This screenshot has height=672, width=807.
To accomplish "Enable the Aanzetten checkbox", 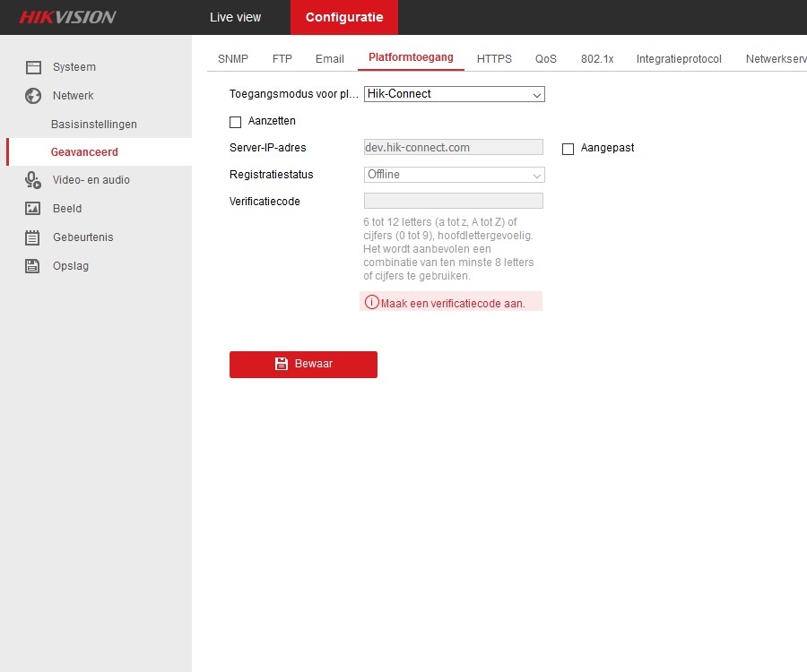I will (x=235, y=122).
